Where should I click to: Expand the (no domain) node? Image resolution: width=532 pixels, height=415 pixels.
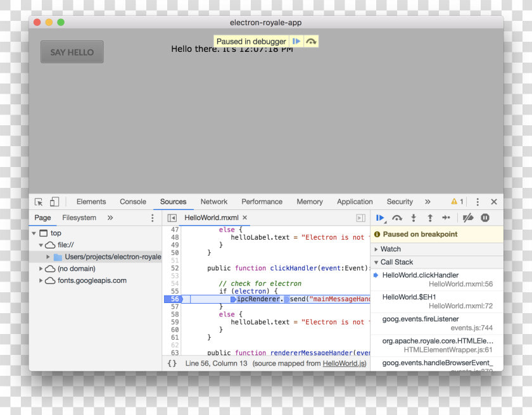pos(41,269)
